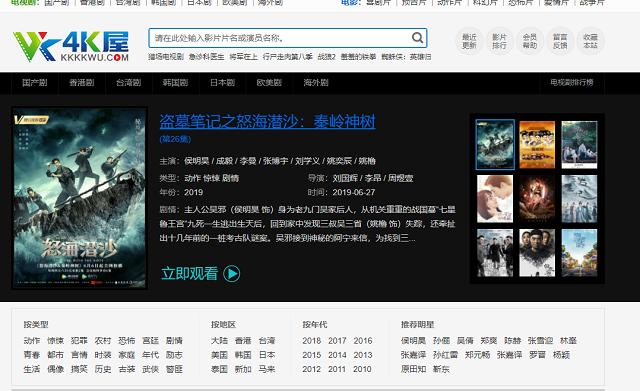The height and width of the screenshot is (391, 640).
Task: Open the 盗墓笔记之怒海潜沙 title link
Action: coord(267,122)
